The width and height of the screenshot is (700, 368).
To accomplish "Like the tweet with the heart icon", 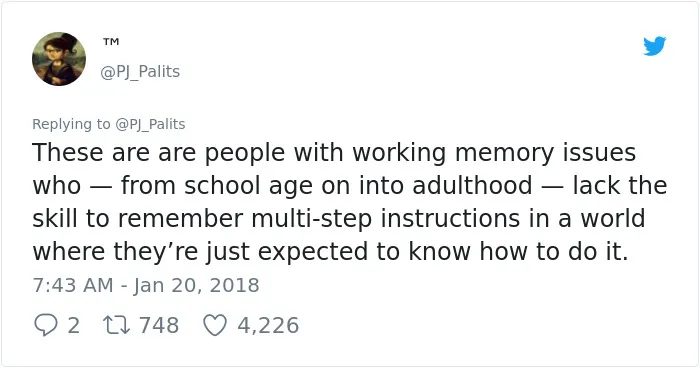I will (215, 325).
